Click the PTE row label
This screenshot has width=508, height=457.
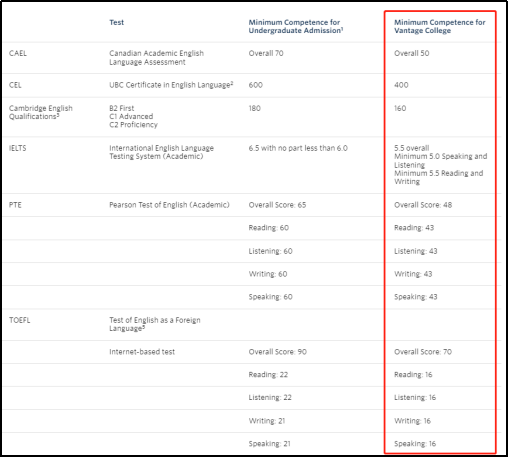point(15,205)
